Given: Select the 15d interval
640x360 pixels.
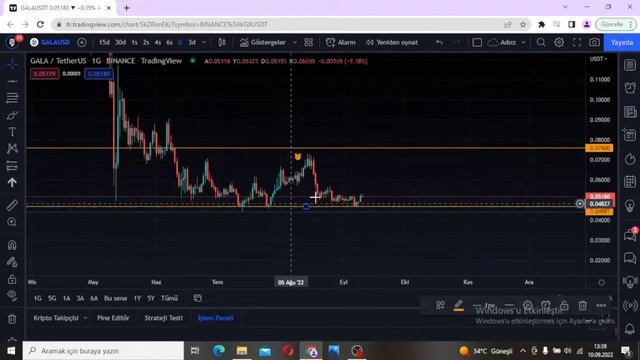Looking at the screenshot, I should [104, 42].
